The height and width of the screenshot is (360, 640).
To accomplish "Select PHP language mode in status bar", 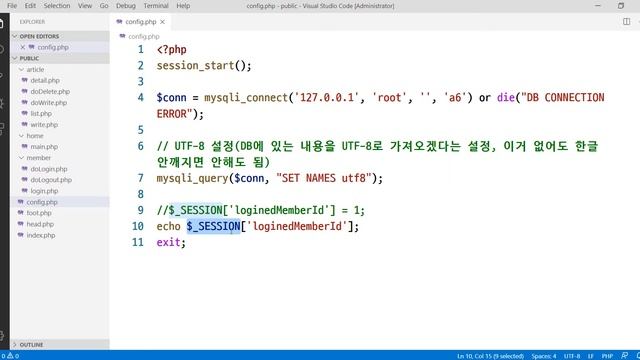I will pyautogui.click(x=607, y=356).
